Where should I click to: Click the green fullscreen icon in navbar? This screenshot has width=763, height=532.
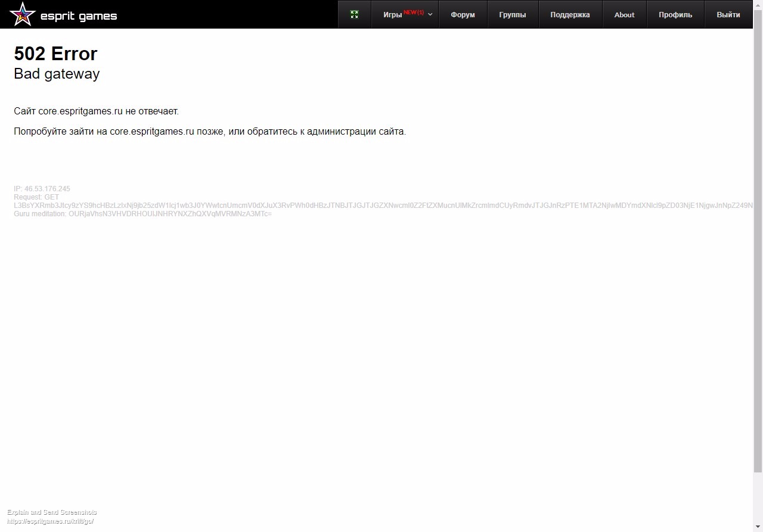[x=354, y=15]
